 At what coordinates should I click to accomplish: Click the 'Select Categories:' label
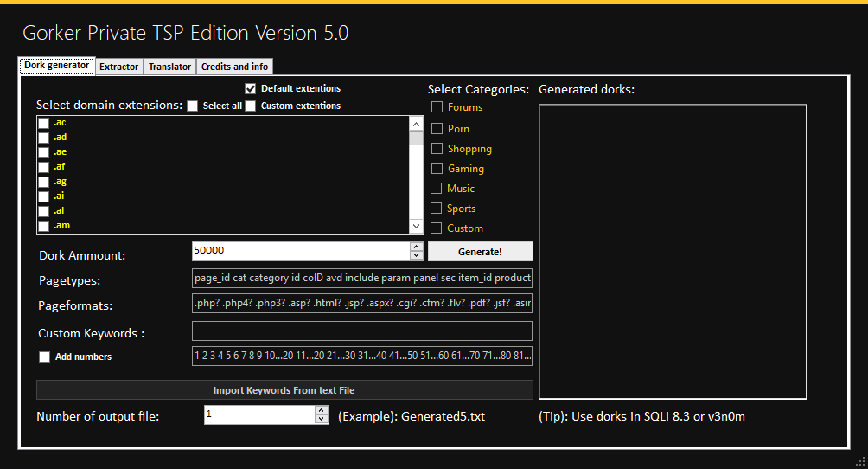coord(478,89)
